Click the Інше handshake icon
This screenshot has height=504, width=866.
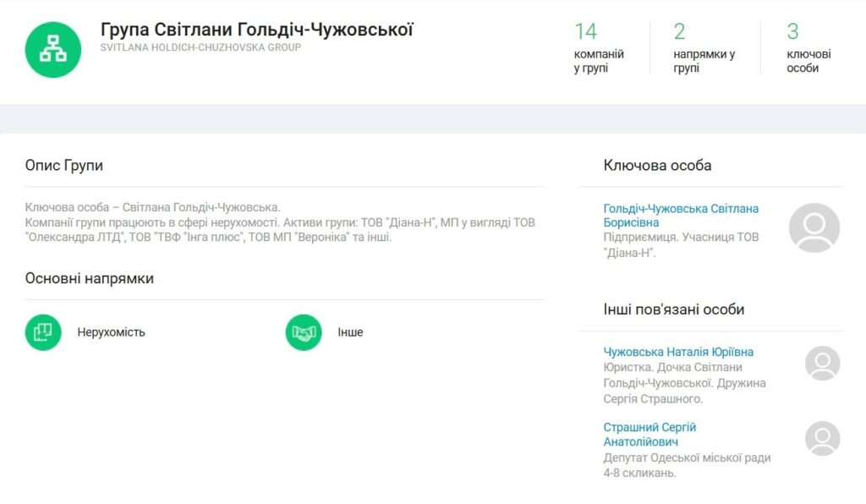[304, 332]
